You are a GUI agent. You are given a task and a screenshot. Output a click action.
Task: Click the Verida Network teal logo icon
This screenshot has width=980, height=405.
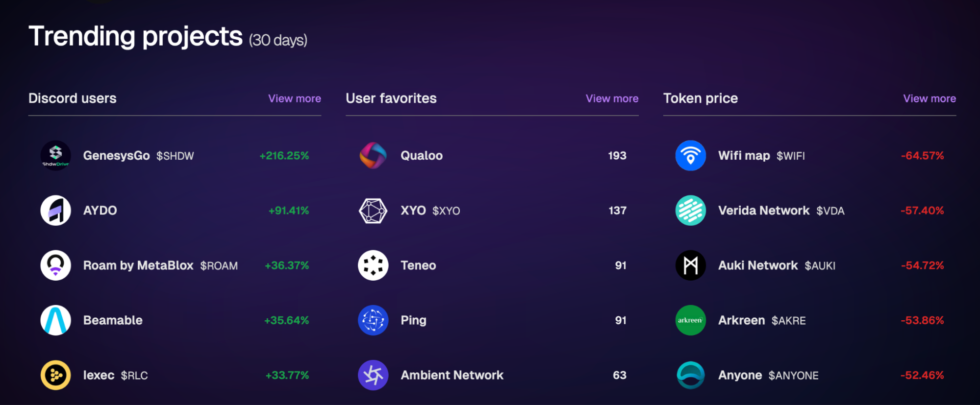[691, 211]
